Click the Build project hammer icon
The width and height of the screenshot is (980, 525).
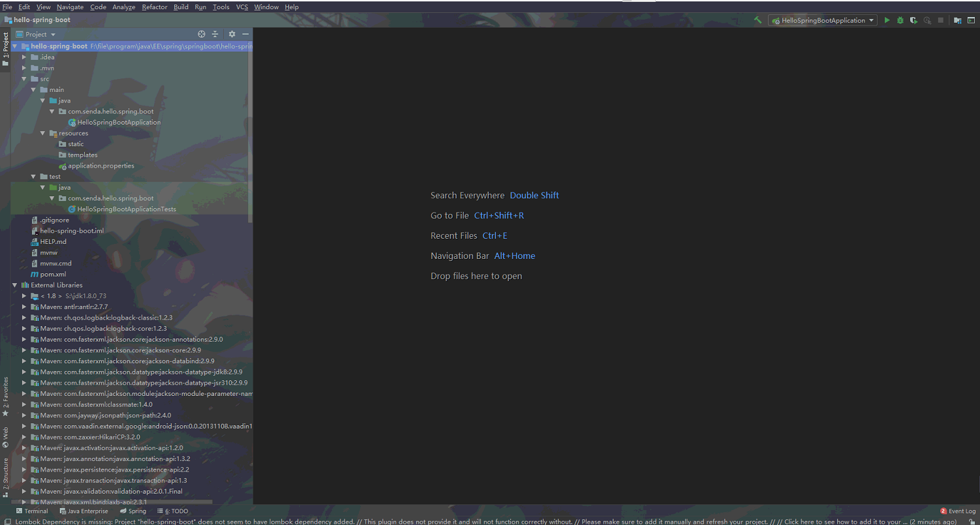[758, 20]
